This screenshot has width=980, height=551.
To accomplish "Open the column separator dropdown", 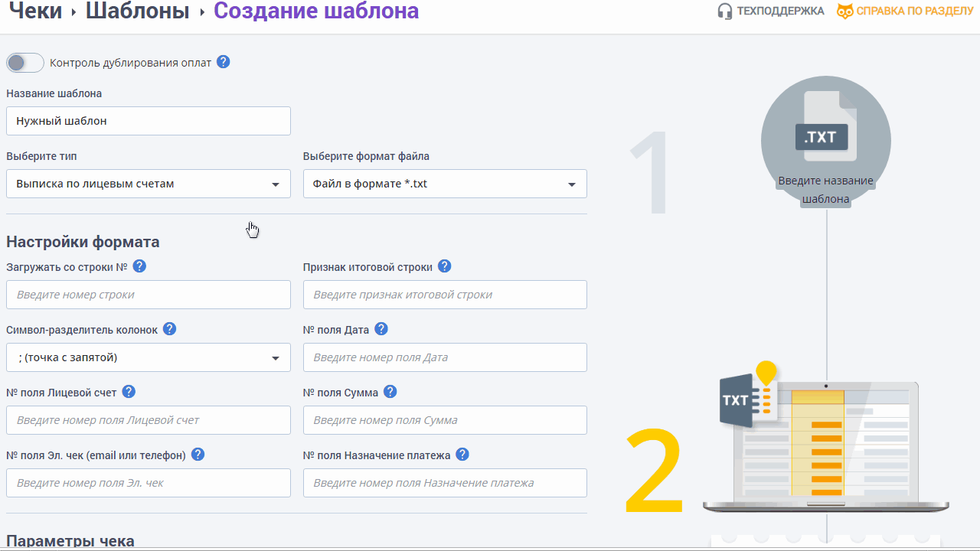I will (x=148, y=357).
